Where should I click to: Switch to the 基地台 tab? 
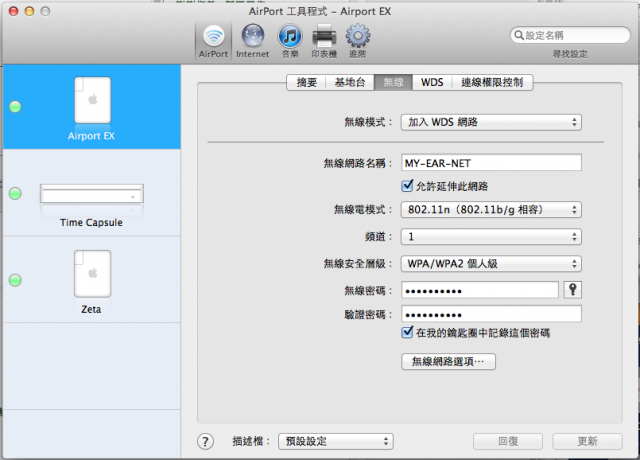[x=350, y=82]
